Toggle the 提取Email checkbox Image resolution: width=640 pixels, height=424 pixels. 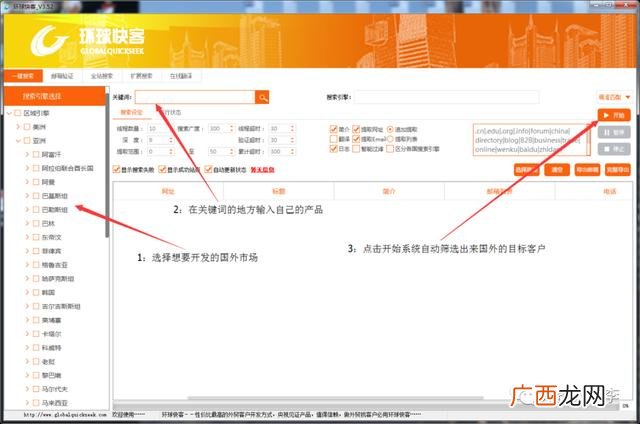pos(356,139)
